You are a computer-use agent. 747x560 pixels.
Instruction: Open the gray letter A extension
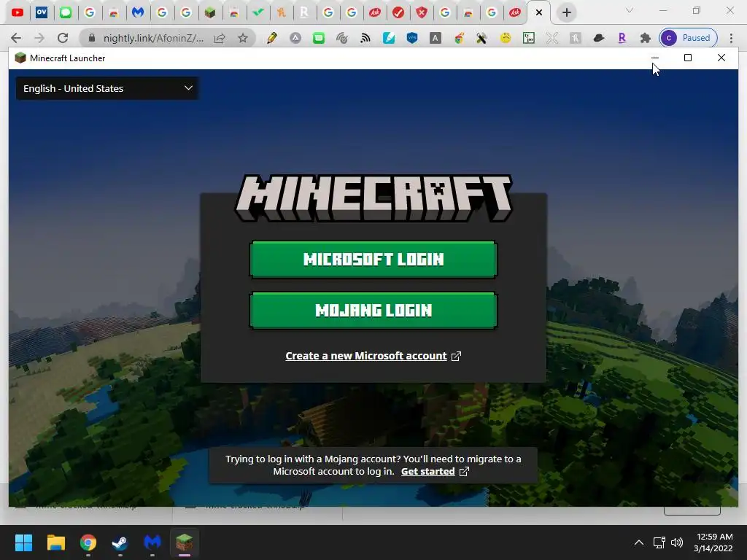(436, 38)
